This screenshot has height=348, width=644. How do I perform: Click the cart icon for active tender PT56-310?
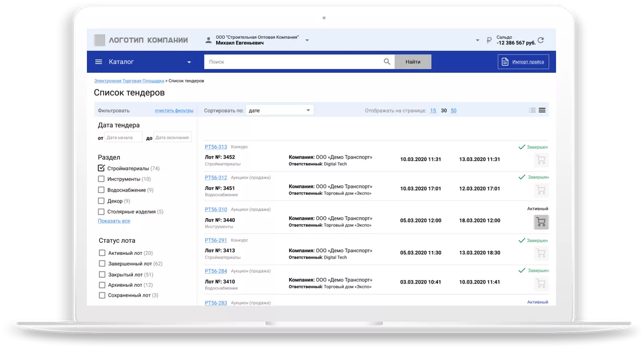pos(541,222)
